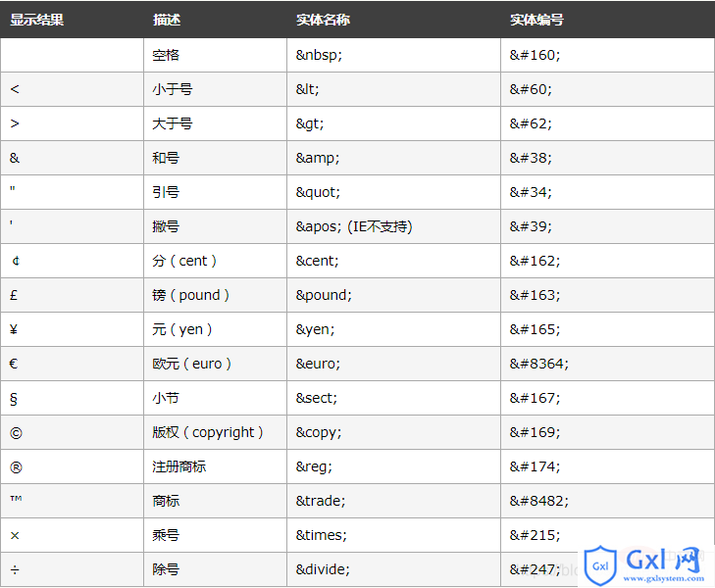Click the division ÷ symbol
Image resolution: width=715 pixels, height=588 pixels.
15,569
